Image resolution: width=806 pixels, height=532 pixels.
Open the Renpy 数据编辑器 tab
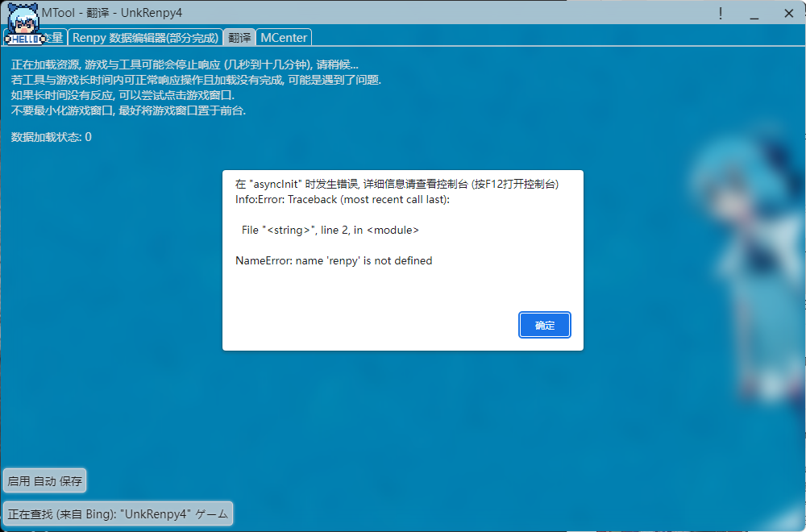(146, 37)
